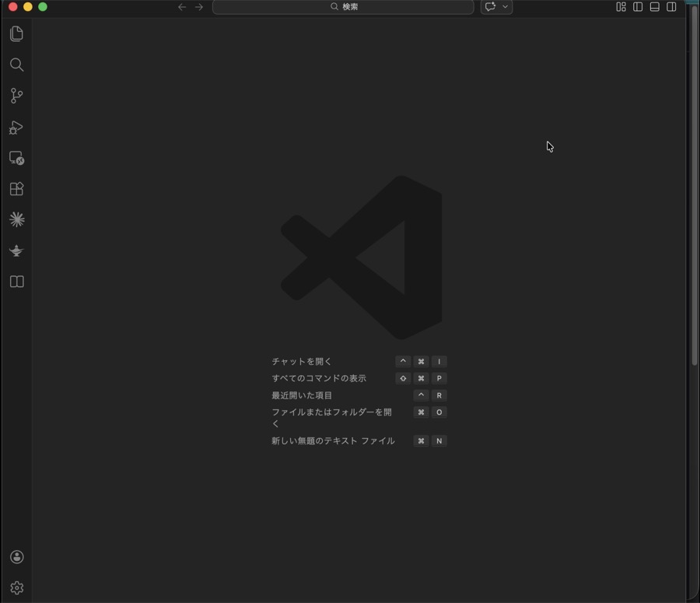Go back with the left arrow
The width and height of the screenshot is (700, 603).
click(182, 7)
